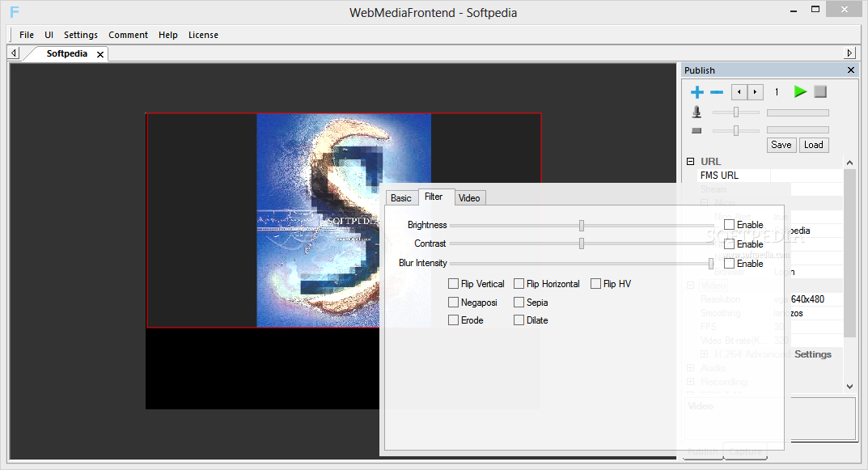Collapse the Video section in property grid
Screen dimensions: 868x470
[690, 285]
